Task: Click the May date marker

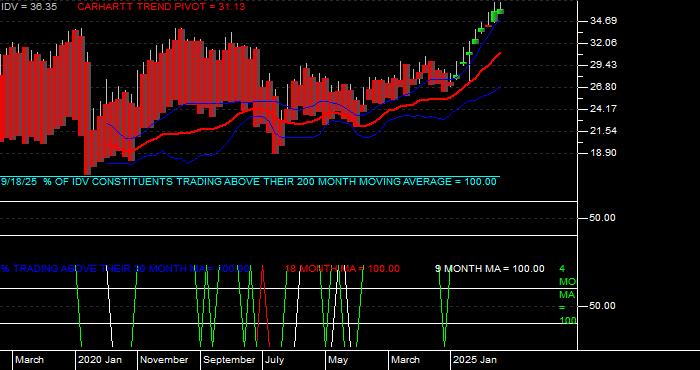Action: point(338,360)
